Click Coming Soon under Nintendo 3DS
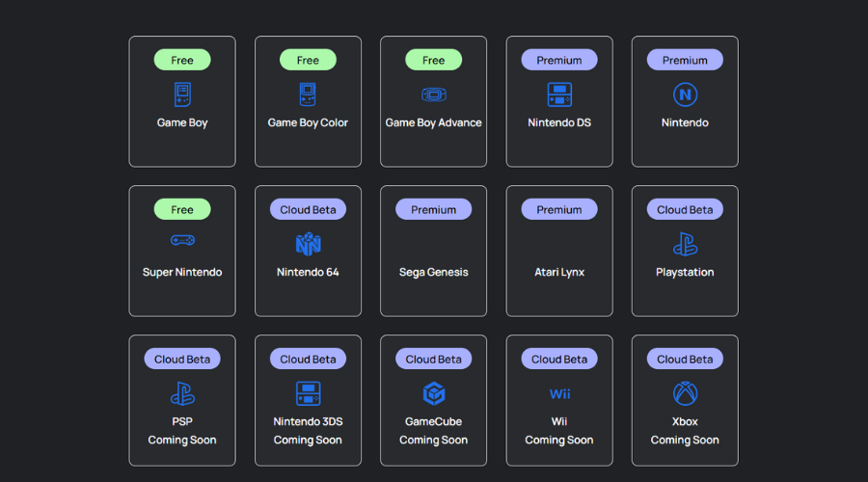This screenshot has width=868, height=482. 308,440
